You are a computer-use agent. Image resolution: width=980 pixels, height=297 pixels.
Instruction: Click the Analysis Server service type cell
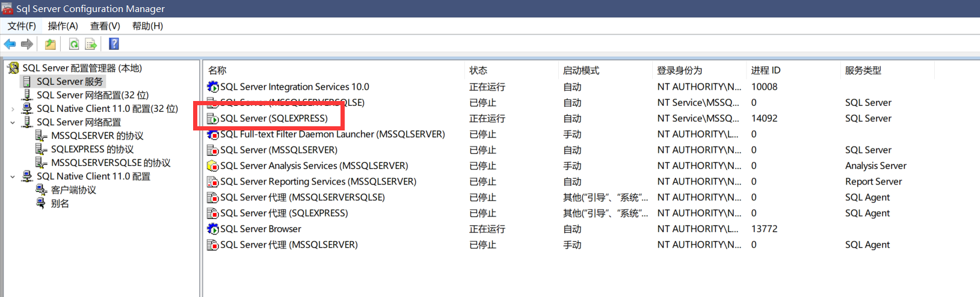tap(875, 166)
